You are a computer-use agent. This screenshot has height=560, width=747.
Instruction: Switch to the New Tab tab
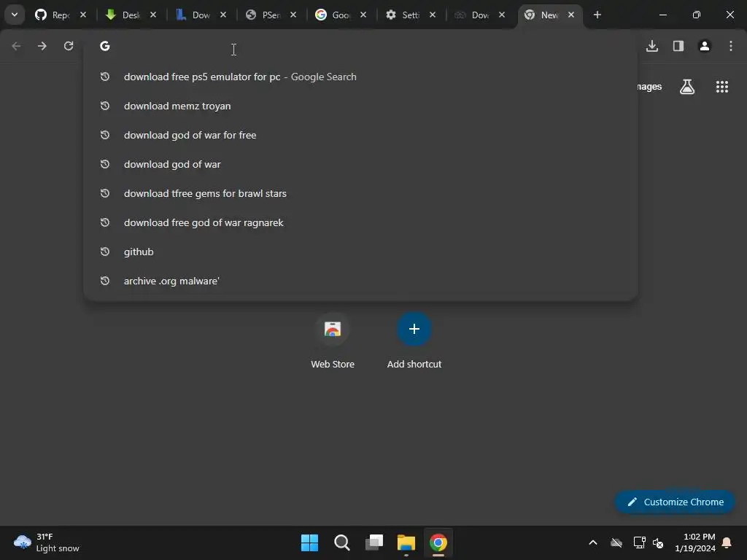549,15
